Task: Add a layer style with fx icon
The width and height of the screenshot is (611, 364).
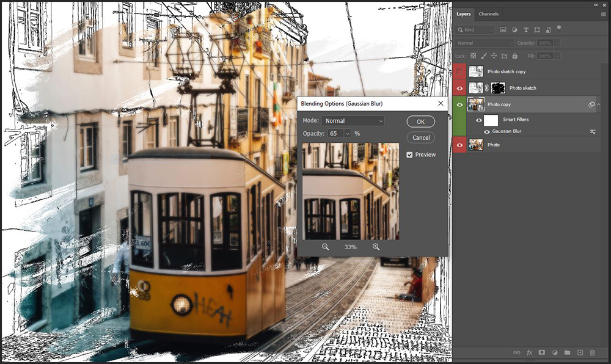Action: 529,353
